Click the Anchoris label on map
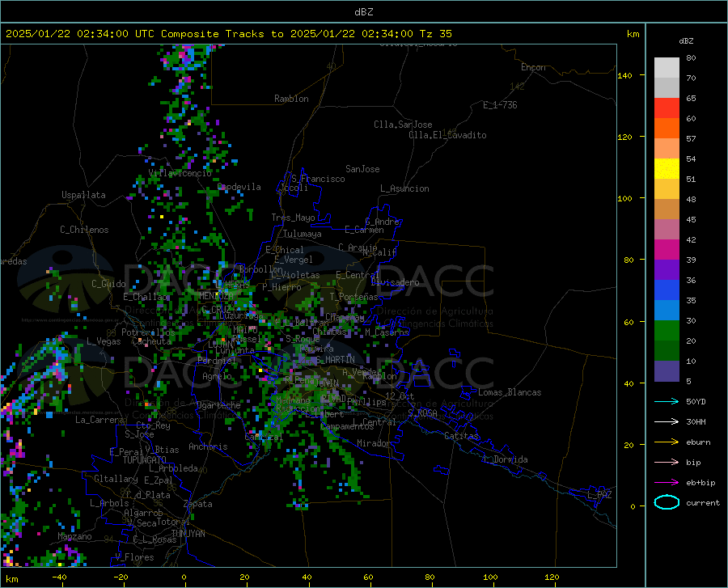728x588 pixels. (x=208, y=447)
